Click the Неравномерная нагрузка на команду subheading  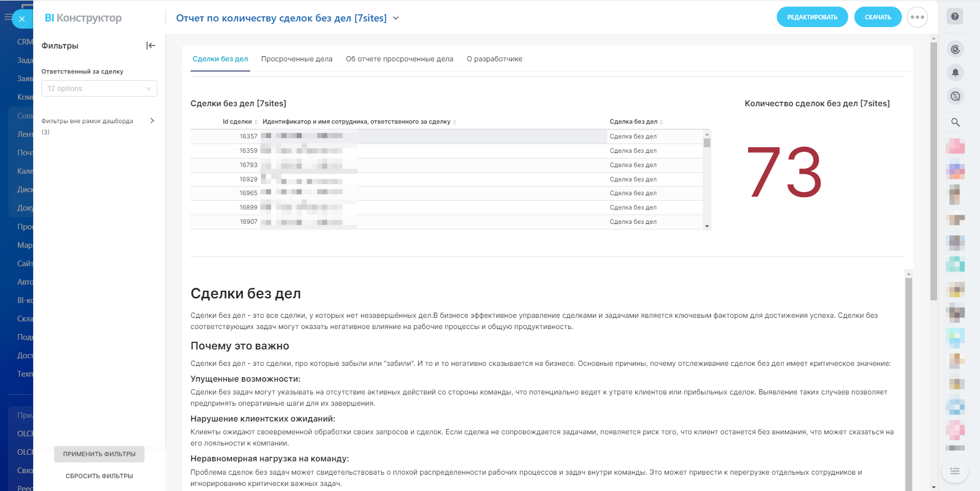pos(270,459)
